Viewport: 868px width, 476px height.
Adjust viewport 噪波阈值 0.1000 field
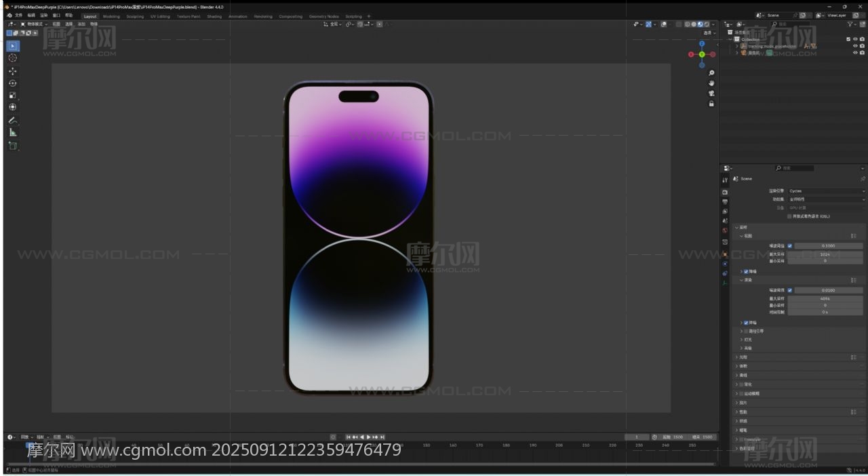click(829, 246)
